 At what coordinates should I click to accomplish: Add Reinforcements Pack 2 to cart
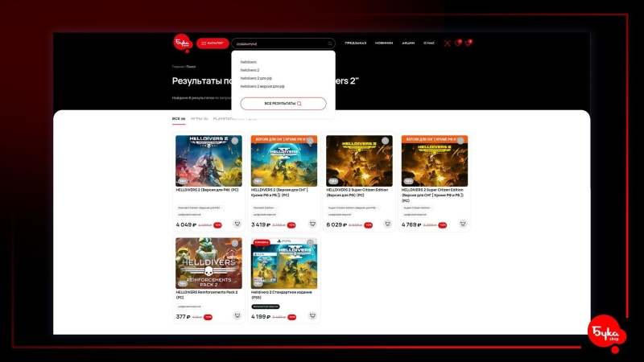237,315
